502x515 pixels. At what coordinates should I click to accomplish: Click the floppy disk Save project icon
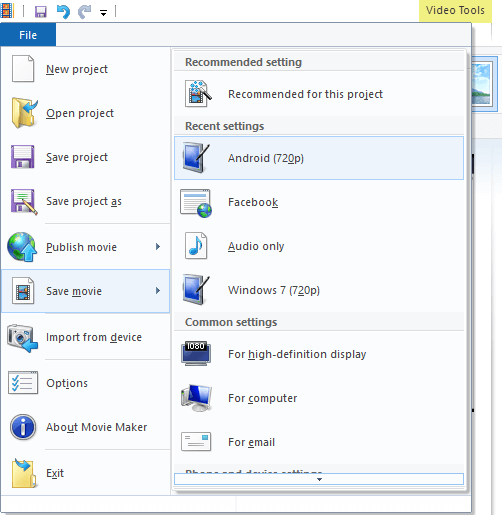[x=23, y=157]
